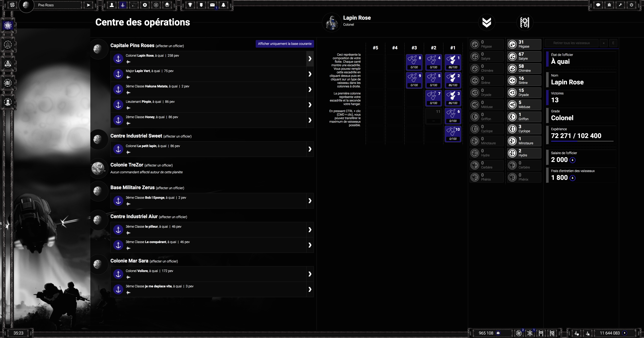The image size is (644, 338).
Task: Click the bug report icon
Action: point(609,5)
